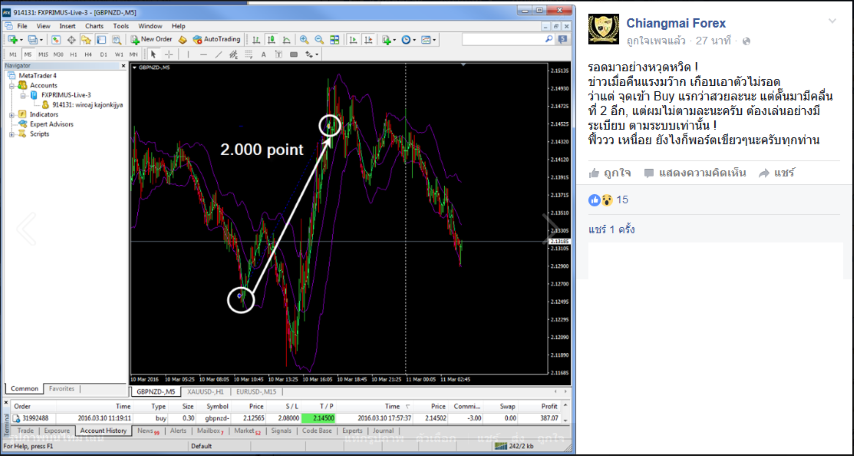Switch to XAUUSD-,H1 chart tab
Image resolution: width=854 pixels, height=456 pixels.
point(205,391)
